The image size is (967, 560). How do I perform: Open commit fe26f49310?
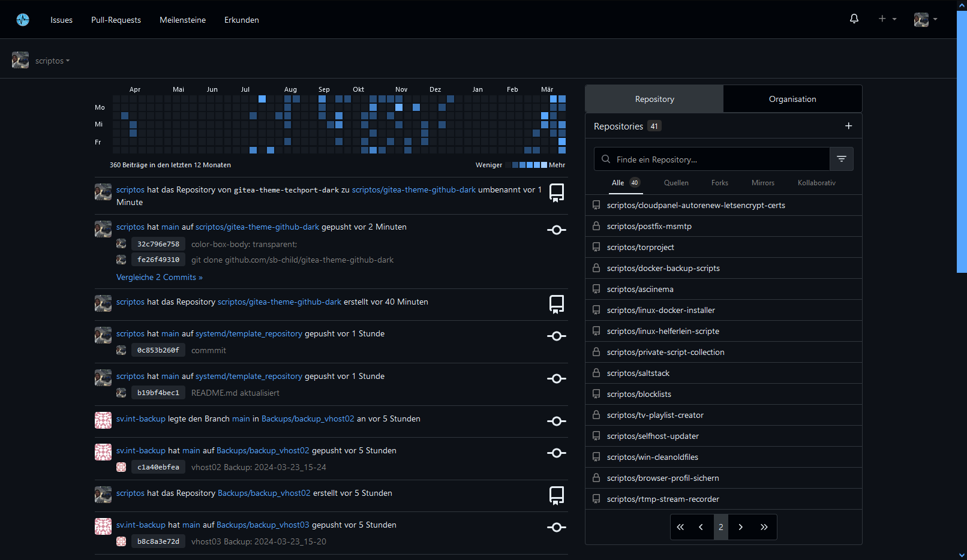158,260
